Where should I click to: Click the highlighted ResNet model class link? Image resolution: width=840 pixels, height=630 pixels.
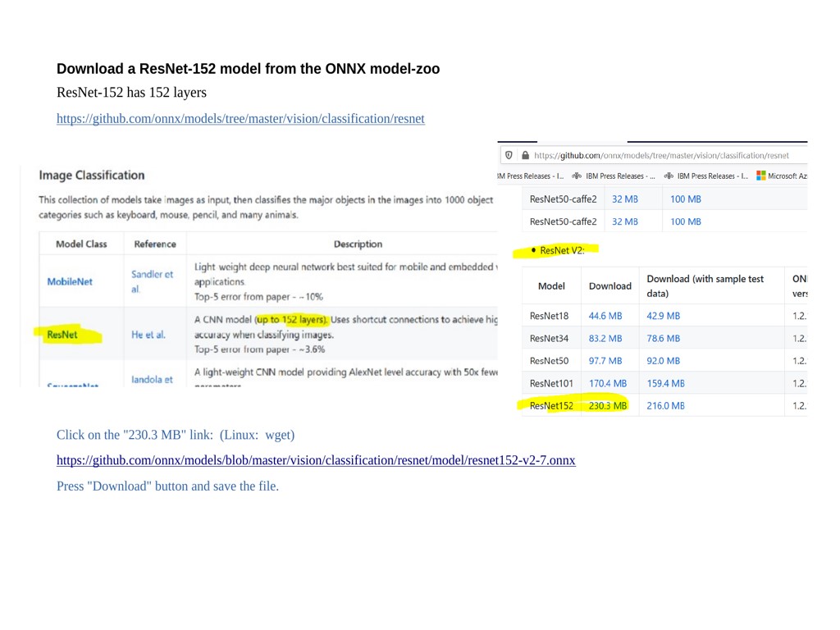(x=63, y=335)
